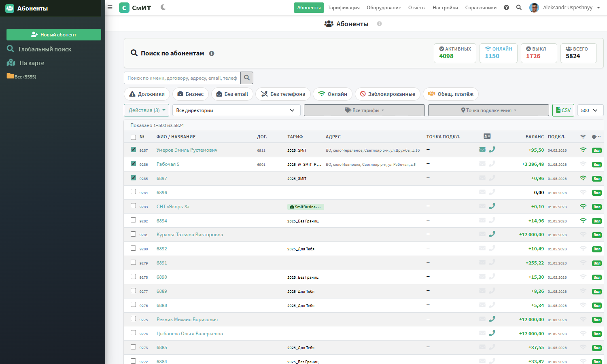Click phone icon in Цыбанева Ольга row
The width and height of the screenshot is (607, 364).
pyautogui.click(x=492, y=333)
